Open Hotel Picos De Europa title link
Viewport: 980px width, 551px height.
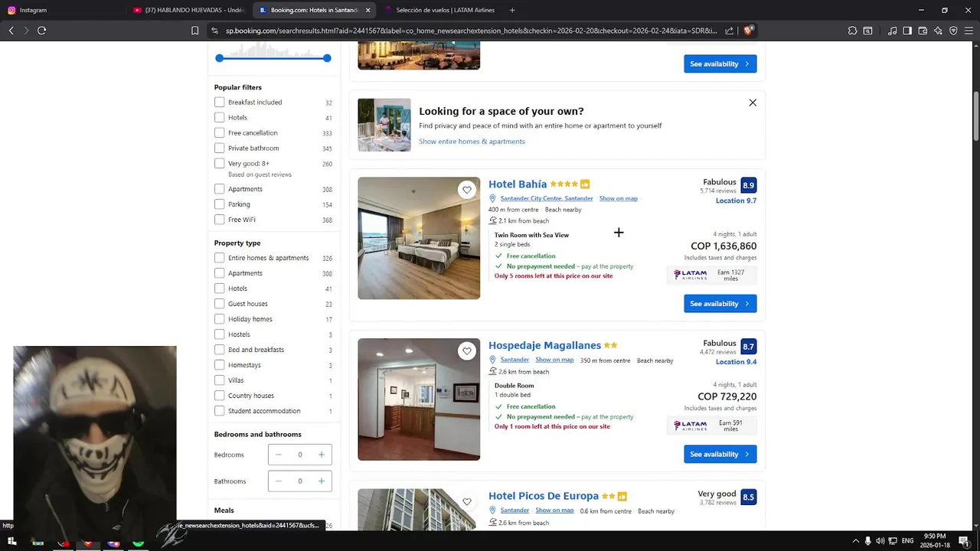(x=544, y=497)
